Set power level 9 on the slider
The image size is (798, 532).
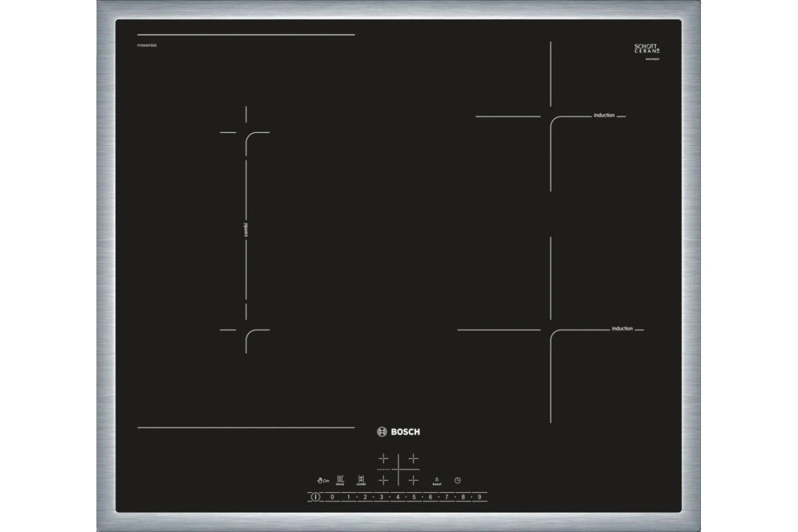tap(479, 497)
